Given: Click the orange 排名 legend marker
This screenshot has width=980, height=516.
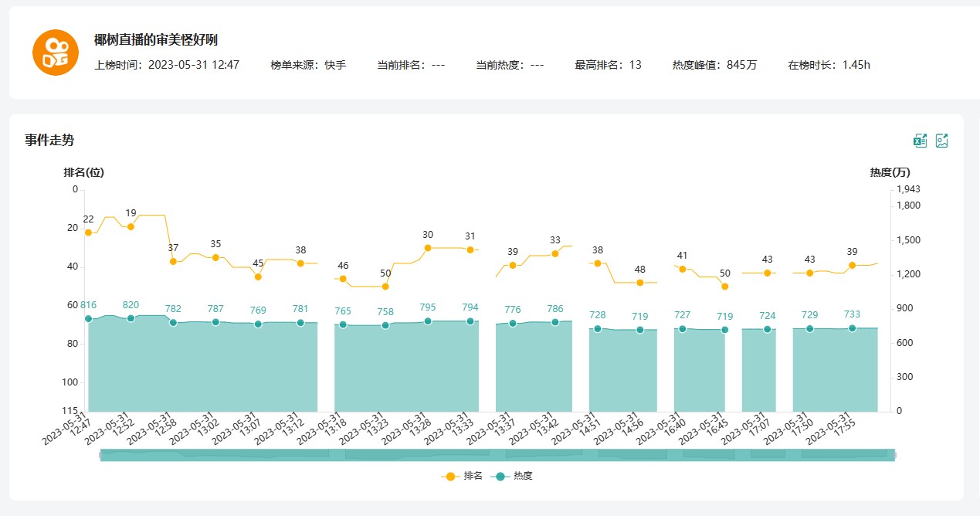Looking at the screenshot, I should [x=451, y=476].
